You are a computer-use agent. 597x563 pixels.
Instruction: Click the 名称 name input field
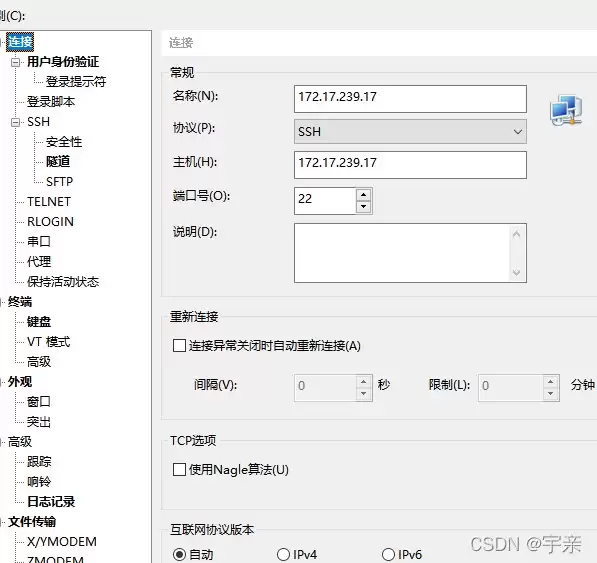[x=410, y=99]
